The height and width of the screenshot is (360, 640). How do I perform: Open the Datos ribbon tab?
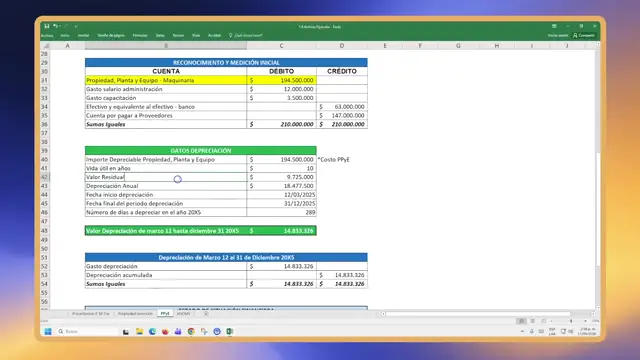pos(160,36)
